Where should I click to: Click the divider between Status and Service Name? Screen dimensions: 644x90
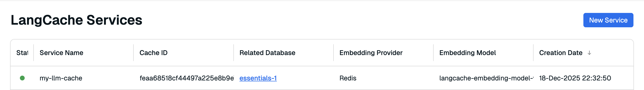pyautogui.click(x=34, y=53)
